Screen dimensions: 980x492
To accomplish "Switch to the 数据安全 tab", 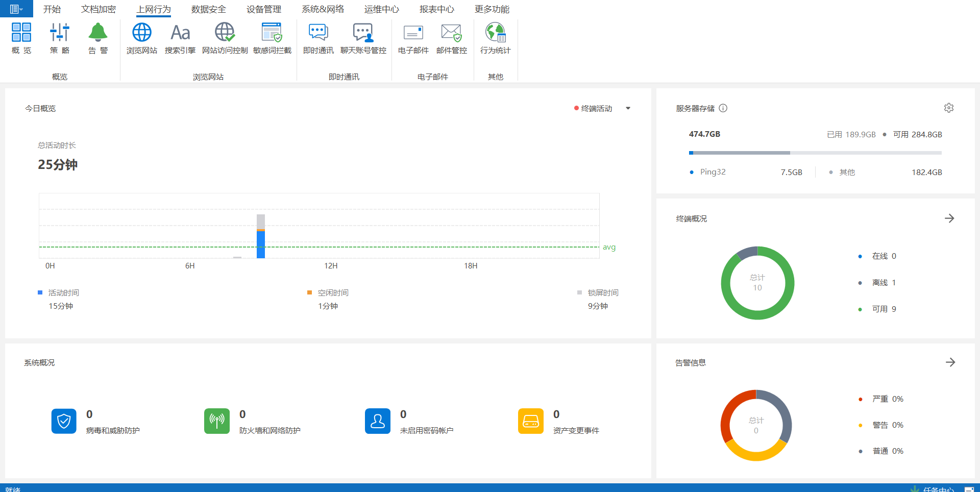I will pyautogui.click(x=208, y=9).
